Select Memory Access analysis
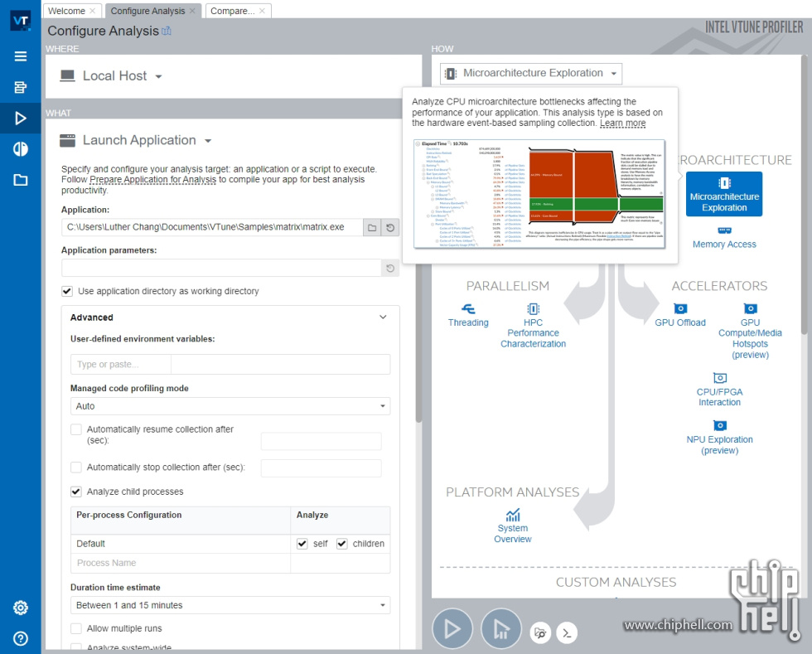Screen dimensions: 812x654 pyautogui.click(x=724, y=239)
